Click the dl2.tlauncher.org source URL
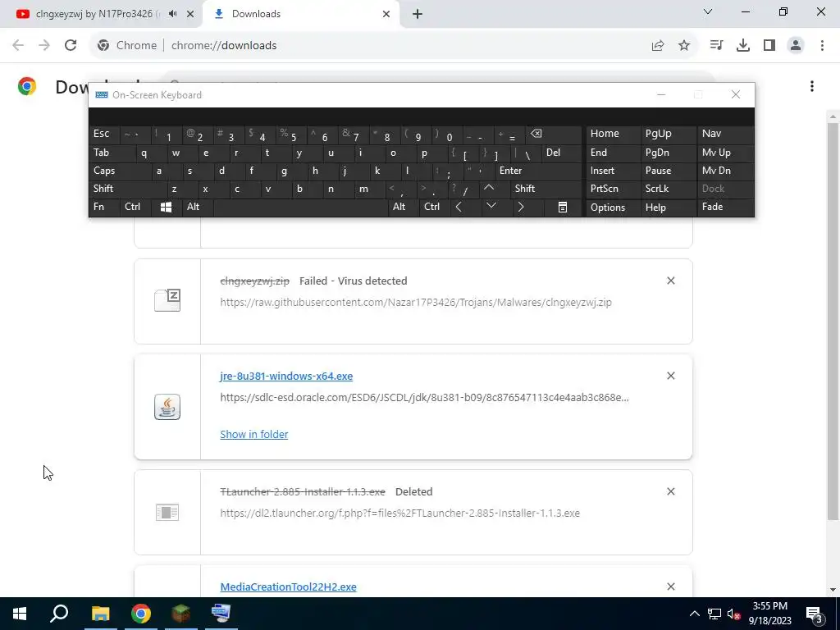 coord(399,514)
